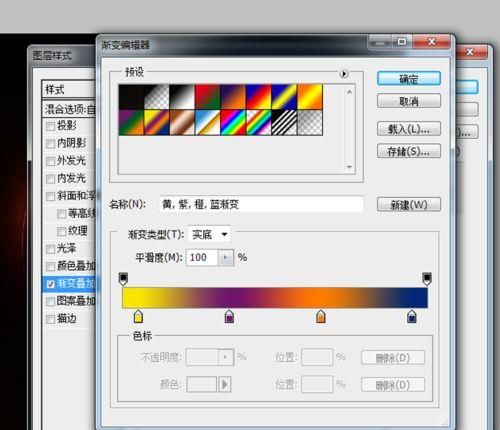Select the orange, yellow, orange gradient preset
This screenshot has width=500, height=430.
pos(310,97)
